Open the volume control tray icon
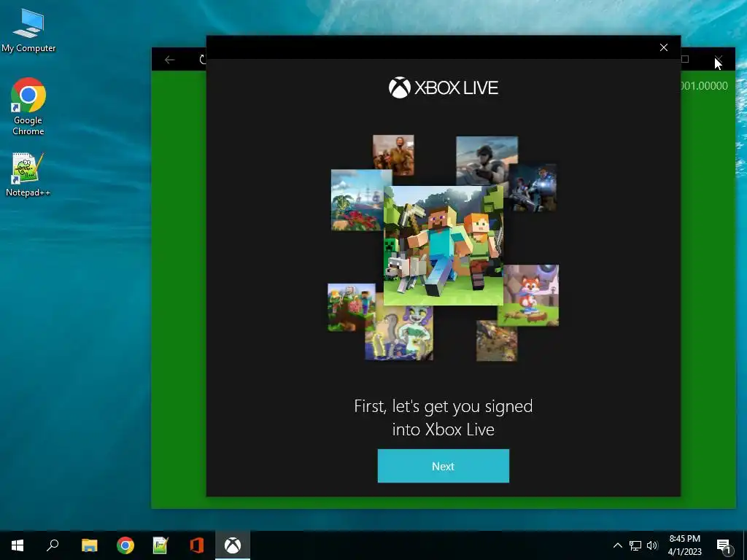This screenshot has width=747, height=560. coord(652,545)
